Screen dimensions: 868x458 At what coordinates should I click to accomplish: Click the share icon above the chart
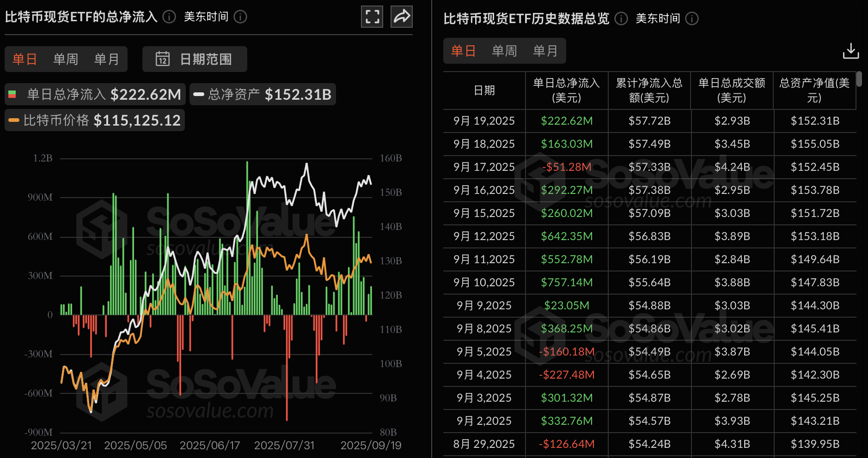click(401, 16)
